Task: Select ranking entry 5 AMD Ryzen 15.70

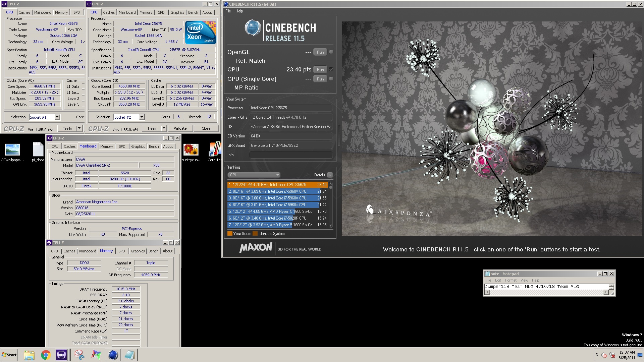Action: tap(277, 212)
